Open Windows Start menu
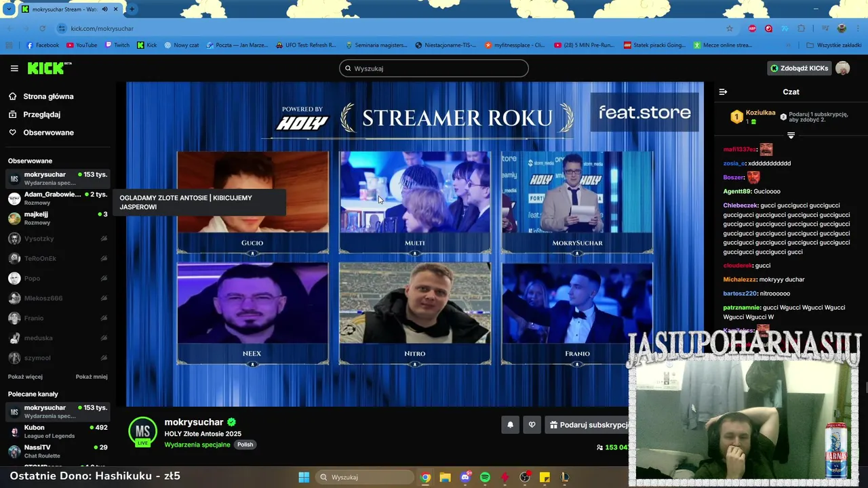Image resolution: width=868 pixels, height=488 pixels. [x=304, y=477]
